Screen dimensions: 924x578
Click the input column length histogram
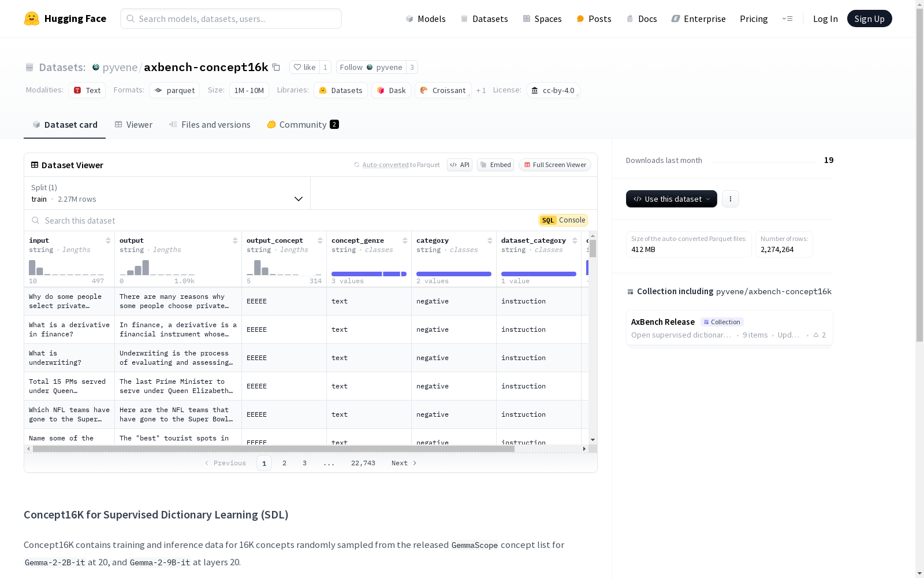[x=66, y=268]
